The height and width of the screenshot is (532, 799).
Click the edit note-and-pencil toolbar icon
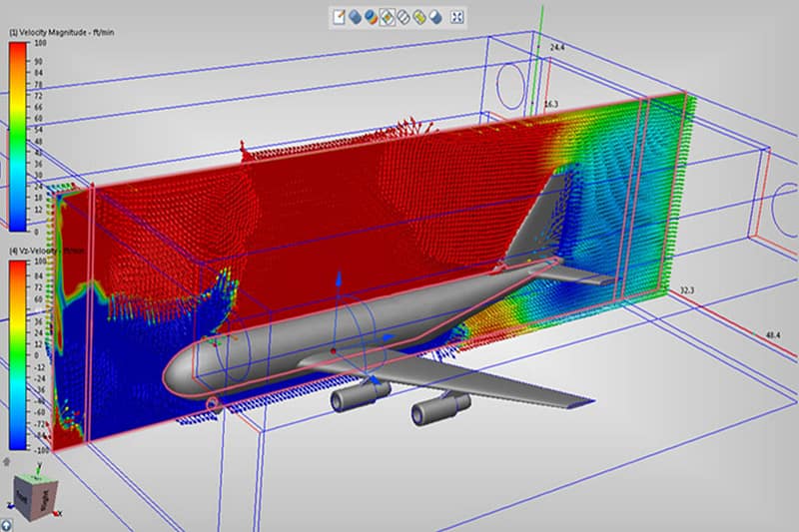(339, 17)
